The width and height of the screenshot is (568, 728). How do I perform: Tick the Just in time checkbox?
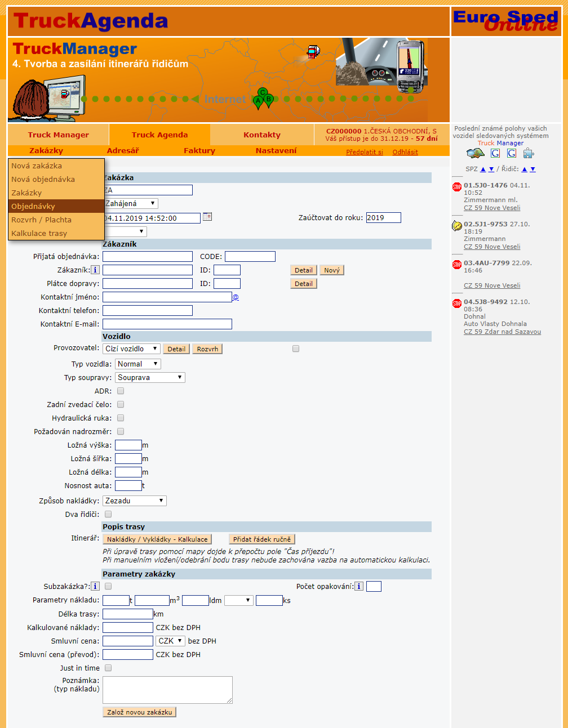[108, 668]
